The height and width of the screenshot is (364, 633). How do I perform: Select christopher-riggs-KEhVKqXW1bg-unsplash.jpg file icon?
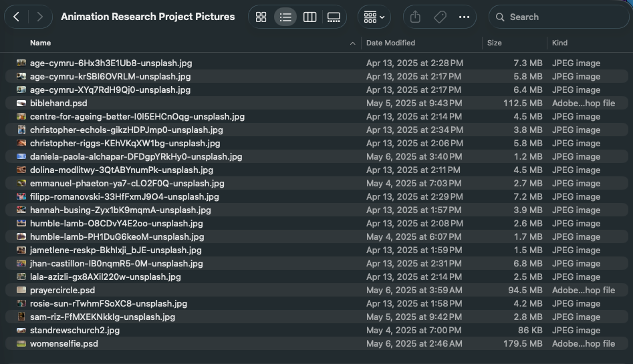21,143
